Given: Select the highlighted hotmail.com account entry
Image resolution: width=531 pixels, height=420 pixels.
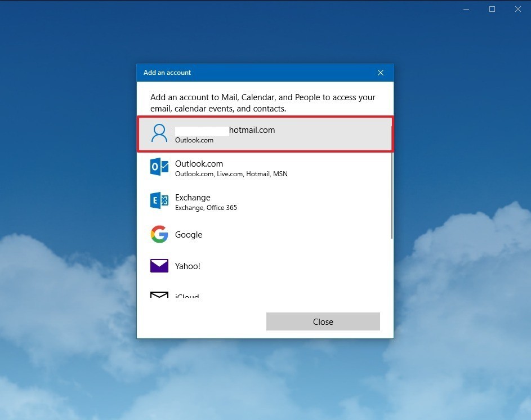Looking at the screenshot, I should tap(265, 134).
